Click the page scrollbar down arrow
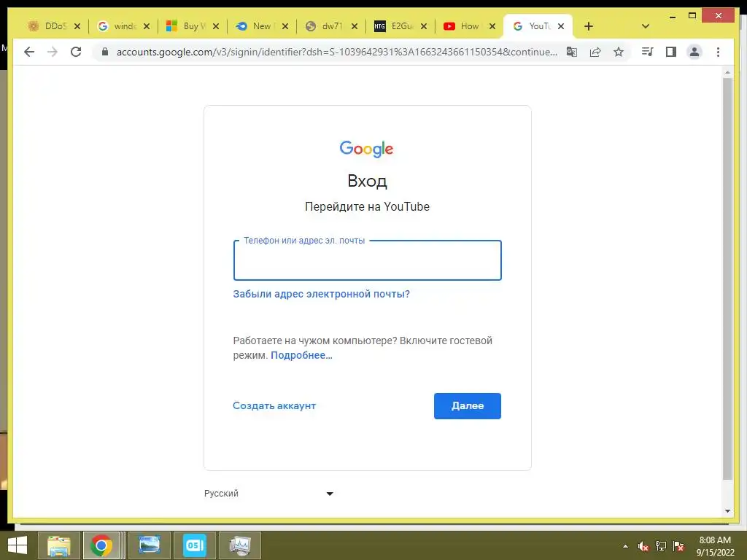 [x=727, y=511]
